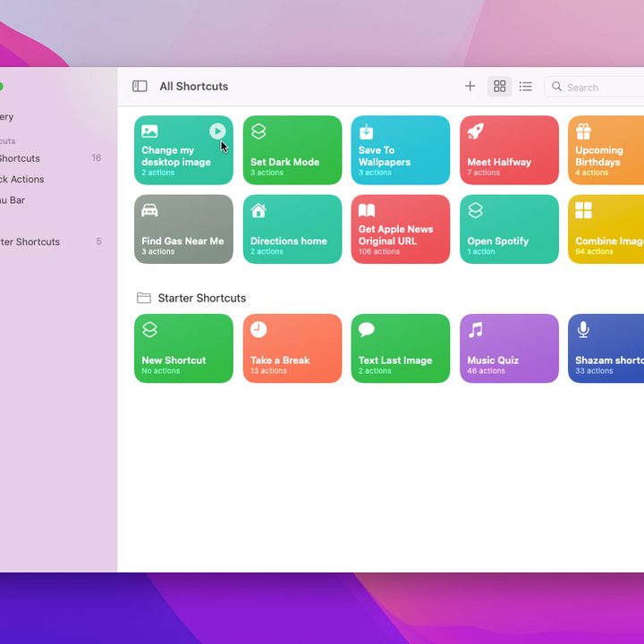This screenshot has width=644, height=644.
Task: Click the Starter Shortcuts folder icon
Action: click(144, 298)
